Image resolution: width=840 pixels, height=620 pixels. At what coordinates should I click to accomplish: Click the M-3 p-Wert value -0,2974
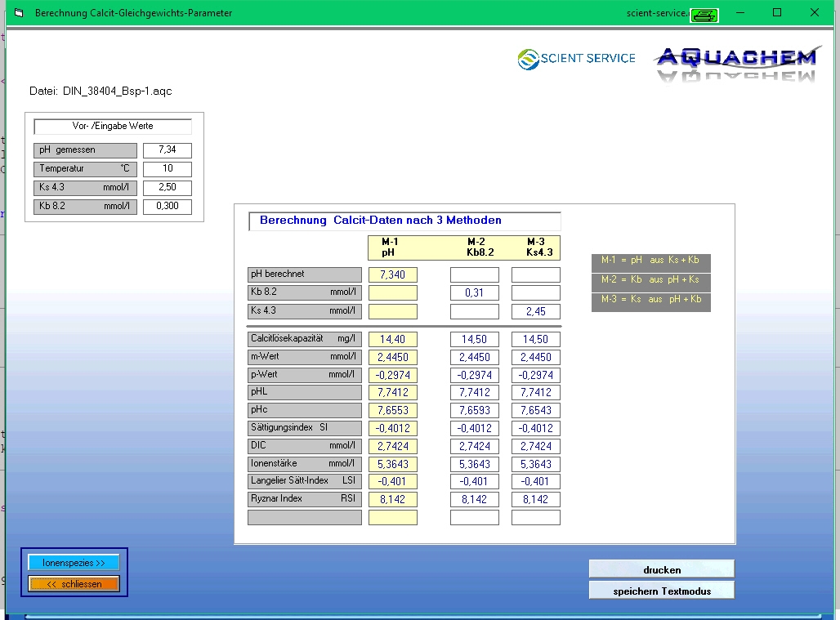(x=536, y=375)
